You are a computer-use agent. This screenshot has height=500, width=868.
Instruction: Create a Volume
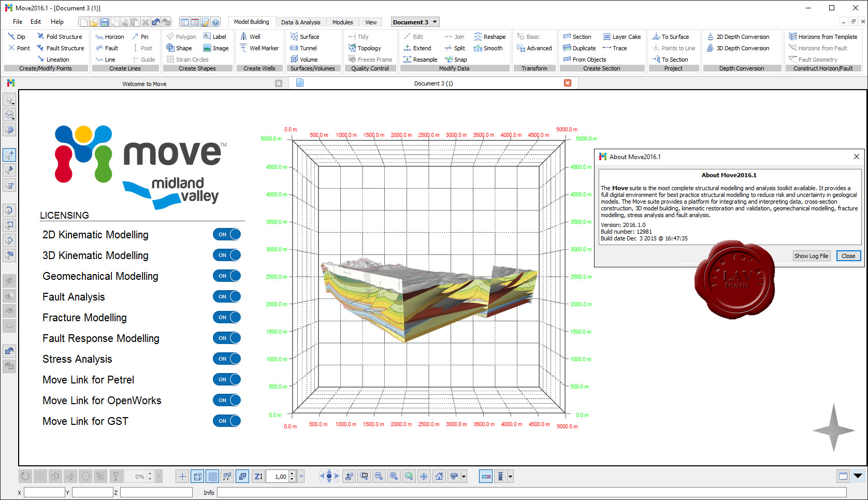coord(304,60)
